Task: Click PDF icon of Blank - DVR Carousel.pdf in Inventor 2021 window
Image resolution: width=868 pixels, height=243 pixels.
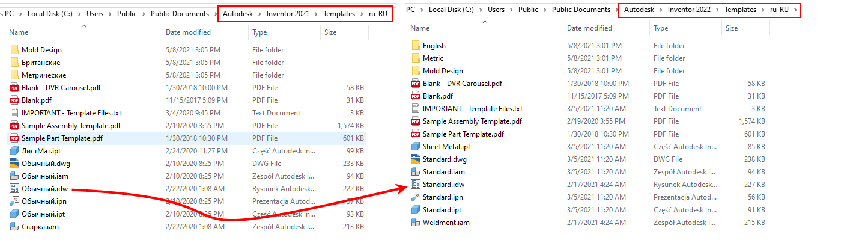Action: [x=14, y=88]
